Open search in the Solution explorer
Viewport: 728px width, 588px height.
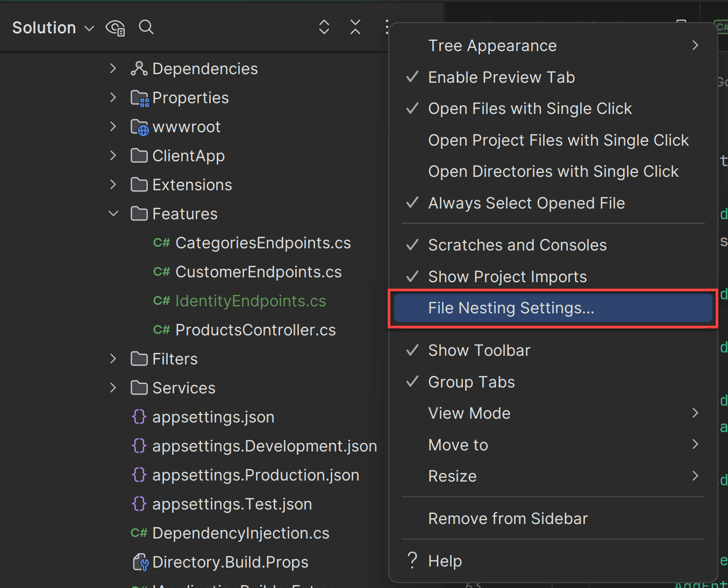146,27
